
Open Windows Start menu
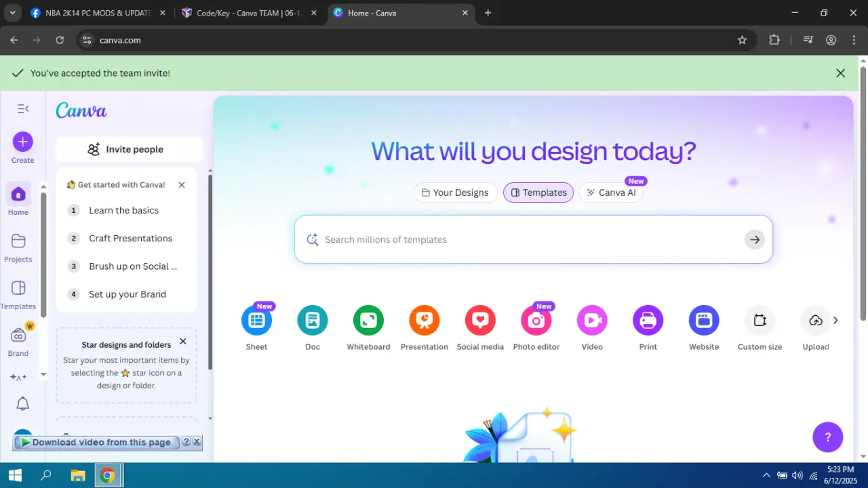(x=15, y=475)
